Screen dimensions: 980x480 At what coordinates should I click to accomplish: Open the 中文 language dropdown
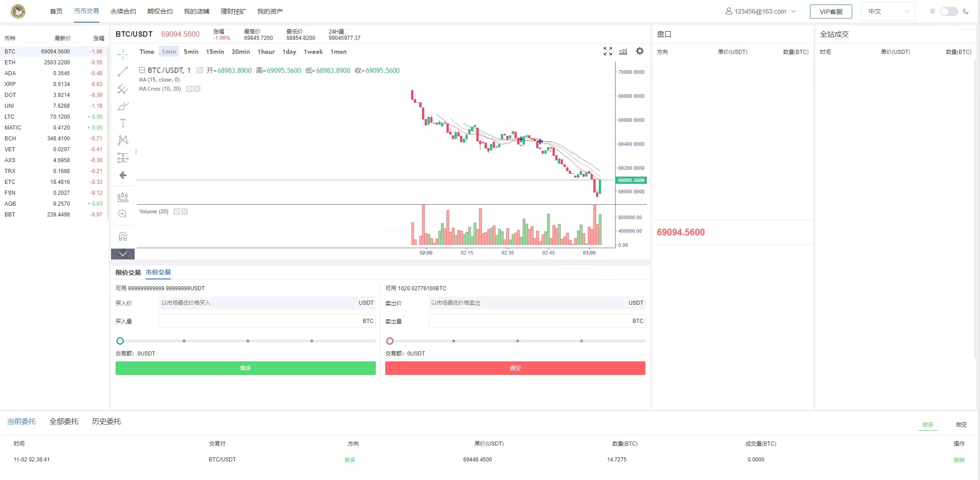pos(888,11)
